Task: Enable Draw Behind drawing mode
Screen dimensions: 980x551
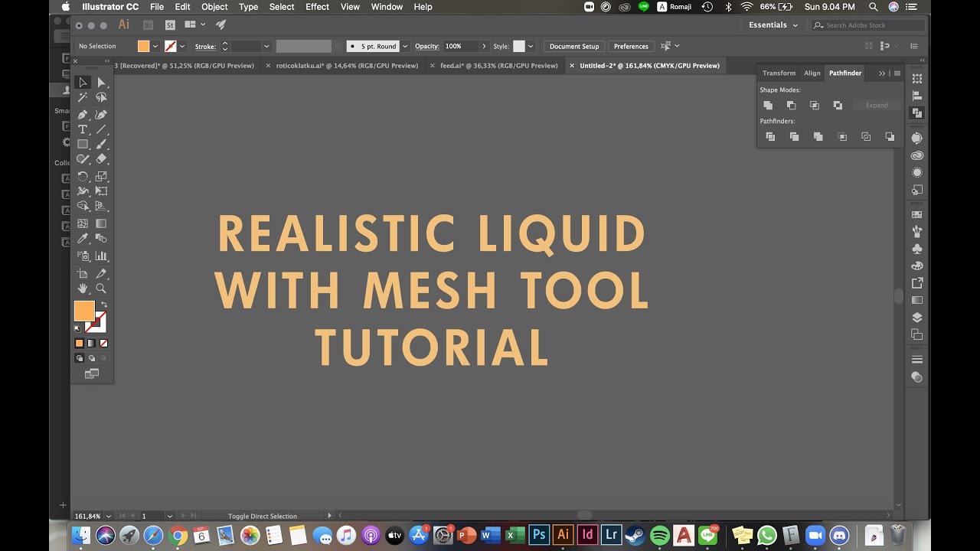Action: tap(91, 358)
